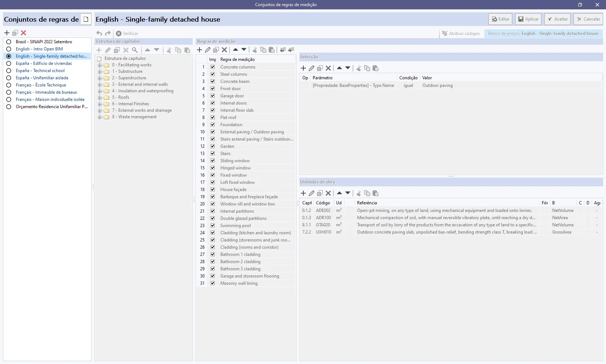Image resolution: width=606 pixels, height=364 pixels.
Task: Edit work unit with pencil in Unidades de obra toolbar
Action: point(312,193)
